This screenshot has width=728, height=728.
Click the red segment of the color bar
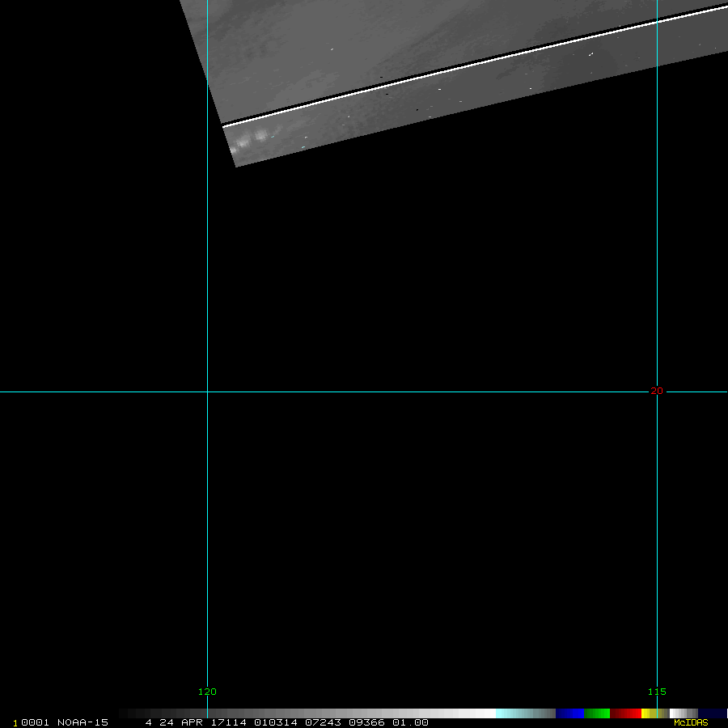(x=625, y=713)
